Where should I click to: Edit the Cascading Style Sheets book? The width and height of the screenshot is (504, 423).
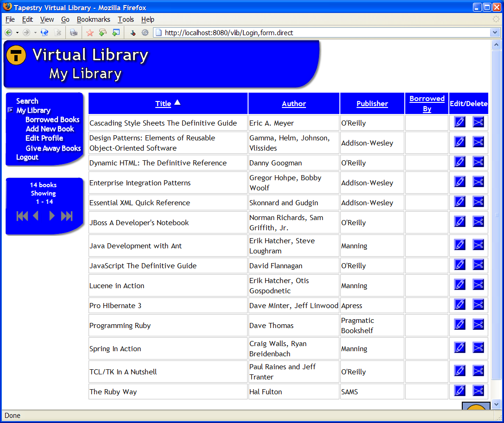(459, 122)
